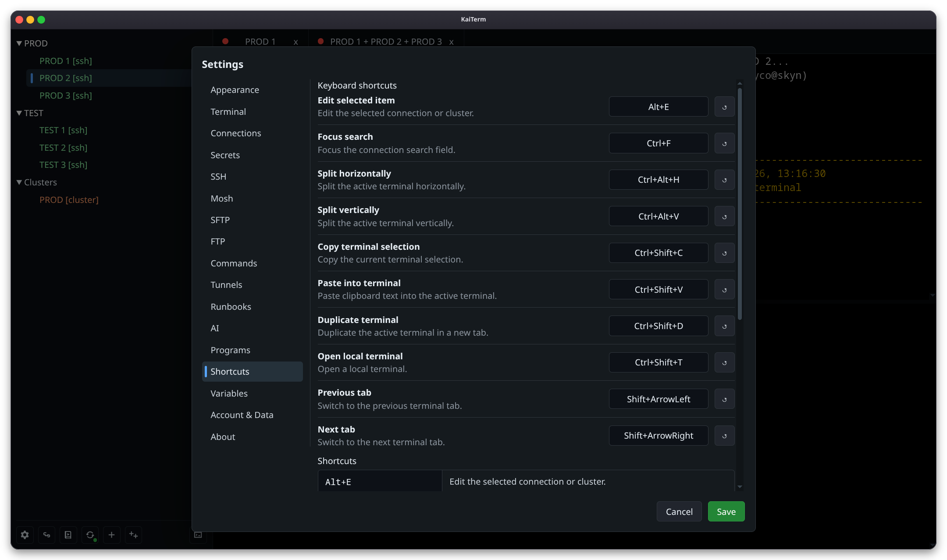The height and width of the screenshot is (560, 947).
Task: Open the Mosh settings section
Action: point(252,198)
